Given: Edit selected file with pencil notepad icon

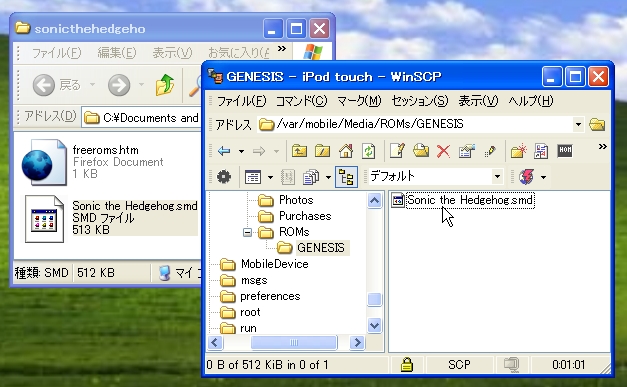Looking at the screenshot, I should coord(397,151).
